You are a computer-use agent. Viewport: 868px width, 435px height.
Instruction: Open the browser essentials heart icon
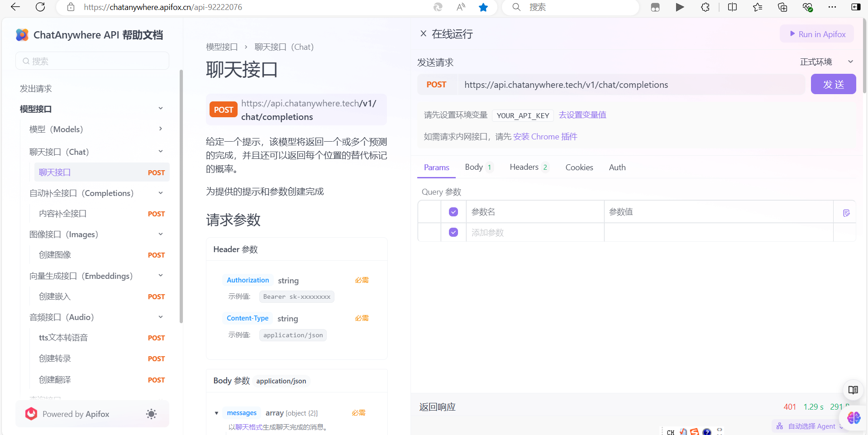[807, 7]
